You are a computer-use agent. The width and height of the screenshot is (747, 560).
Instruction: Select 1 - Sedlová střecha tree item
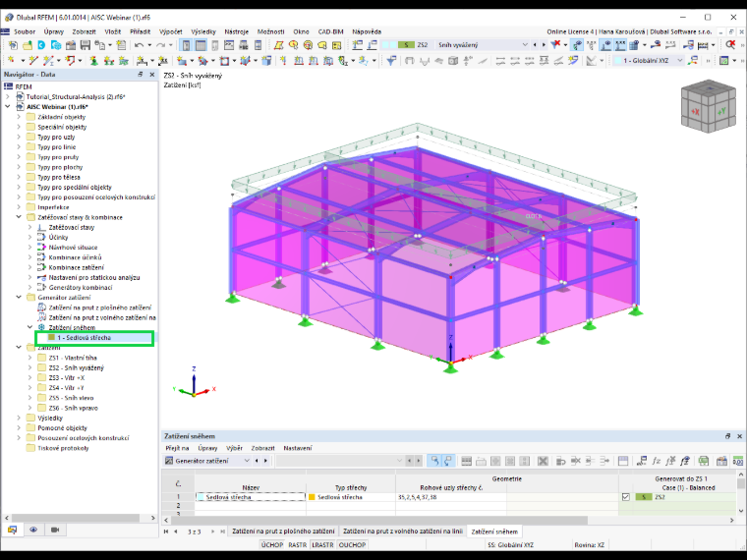[x=84, y=338]
